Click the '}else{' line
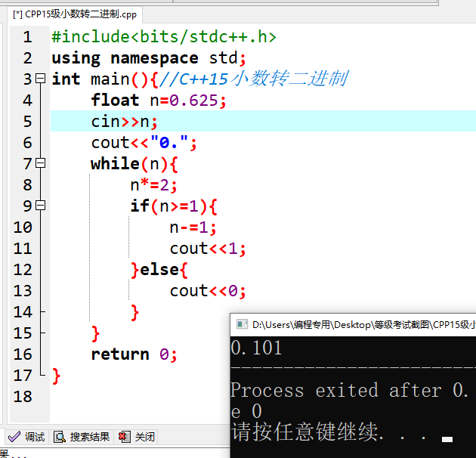476x458 pixels. pos(159,270)
